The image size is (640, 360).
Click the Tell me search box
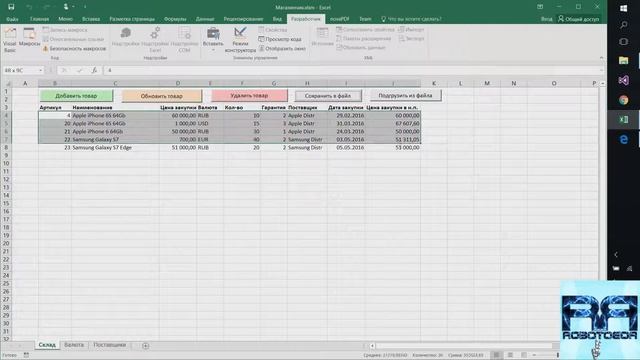click(411, 19)
